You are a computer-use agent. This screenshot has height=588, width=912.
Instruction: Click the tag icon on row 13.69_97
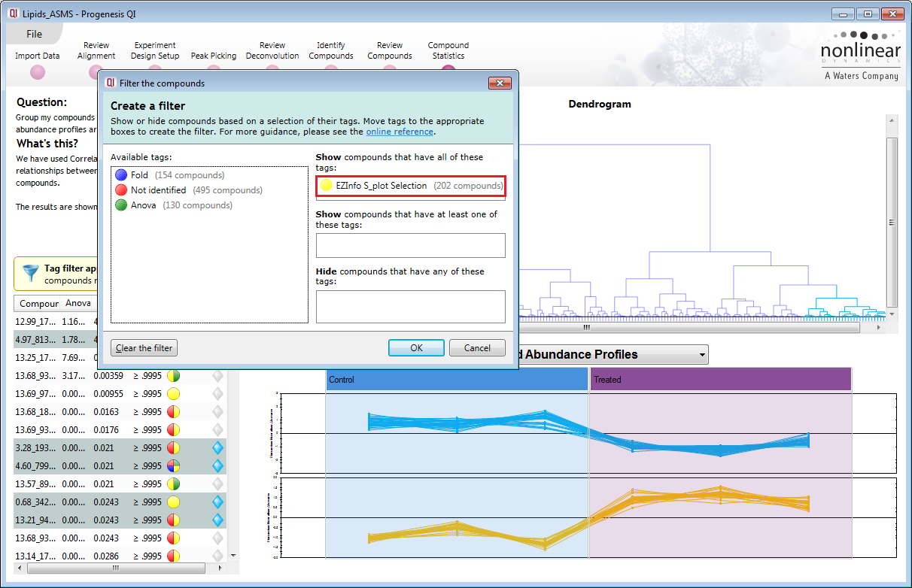click(173, 393)
